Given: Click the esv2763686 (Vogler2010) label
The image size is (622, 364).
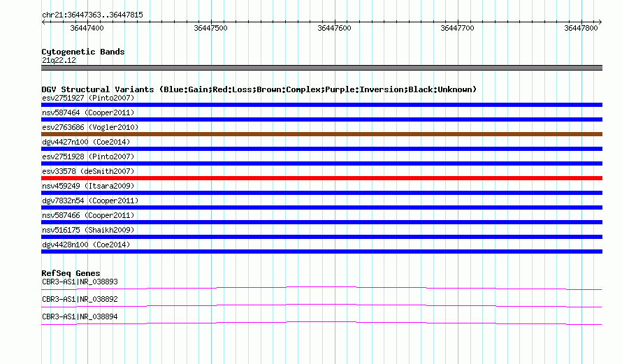Looking at the screenshot, I should pyautogui.click(x=90, y=127).
